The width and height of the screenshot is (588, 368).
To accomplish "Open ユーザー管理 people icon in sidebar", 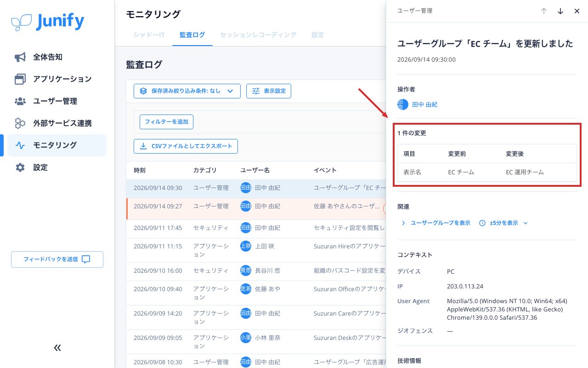I will [x=20, y=101].
